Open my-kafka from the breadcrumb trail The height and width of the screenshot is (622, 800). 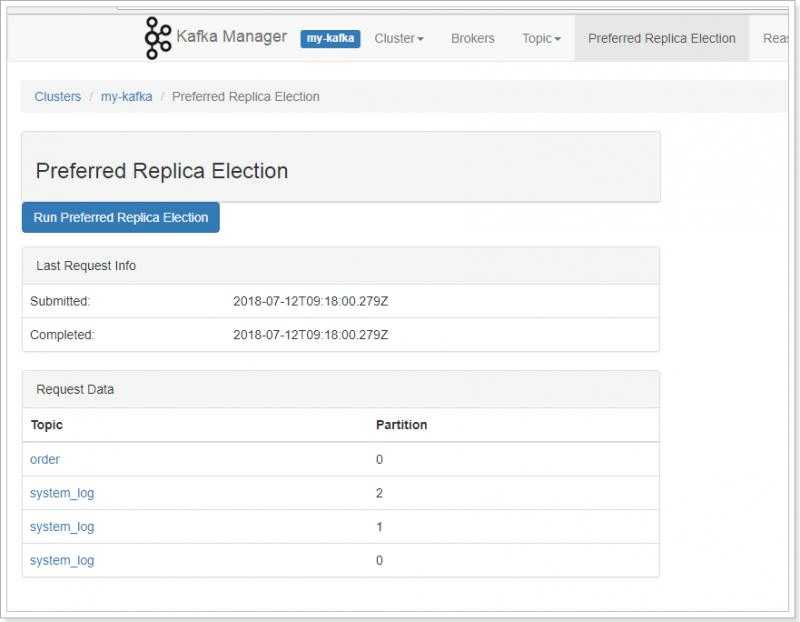point(127,97)
